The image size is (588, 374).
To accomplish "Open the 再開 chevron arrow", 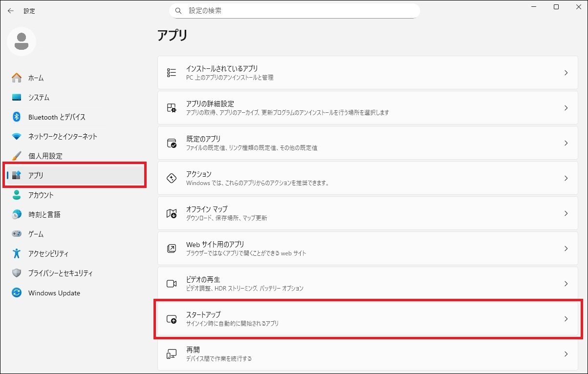I will 566,354.
